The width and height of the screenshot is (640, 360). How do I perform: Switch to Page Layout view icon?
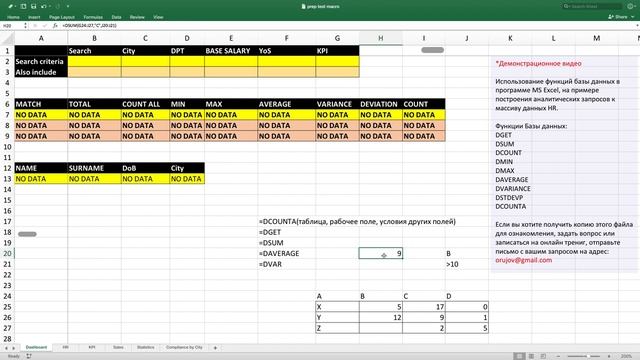tap(531, 356)
